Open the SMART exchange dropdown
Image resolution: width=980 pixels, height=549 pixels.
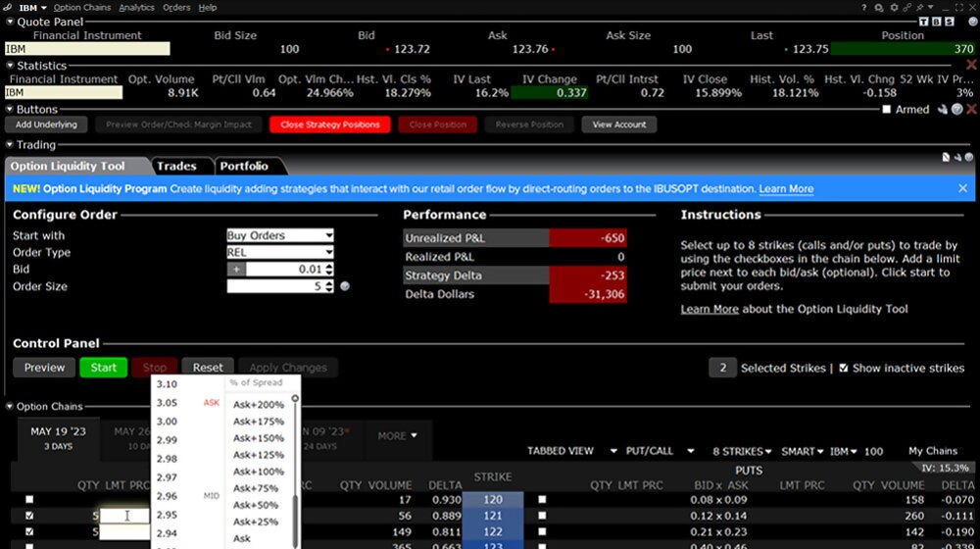(x=802, y=451)
